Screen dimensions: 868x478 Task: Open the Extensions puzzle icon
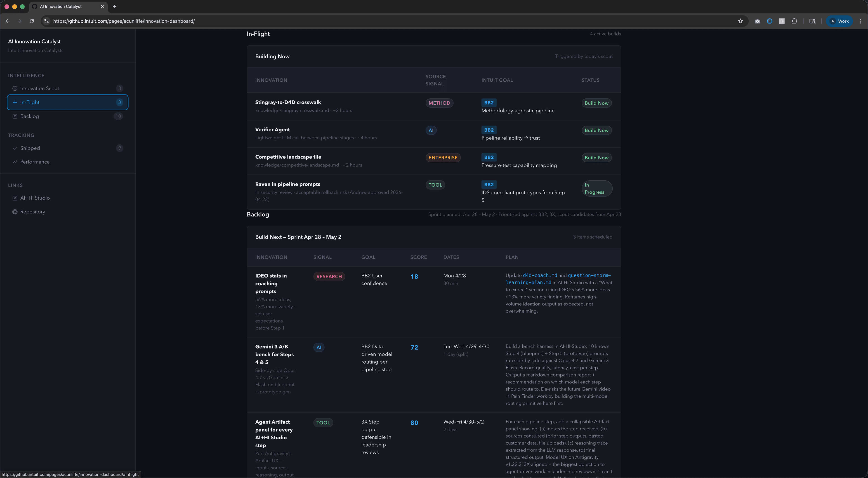point(794,21)
